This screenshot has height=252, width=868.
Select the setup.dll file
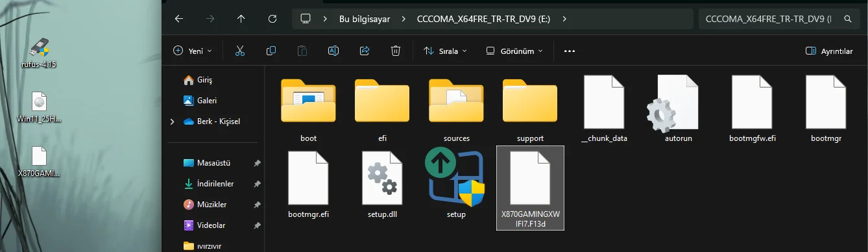point(382,185)
